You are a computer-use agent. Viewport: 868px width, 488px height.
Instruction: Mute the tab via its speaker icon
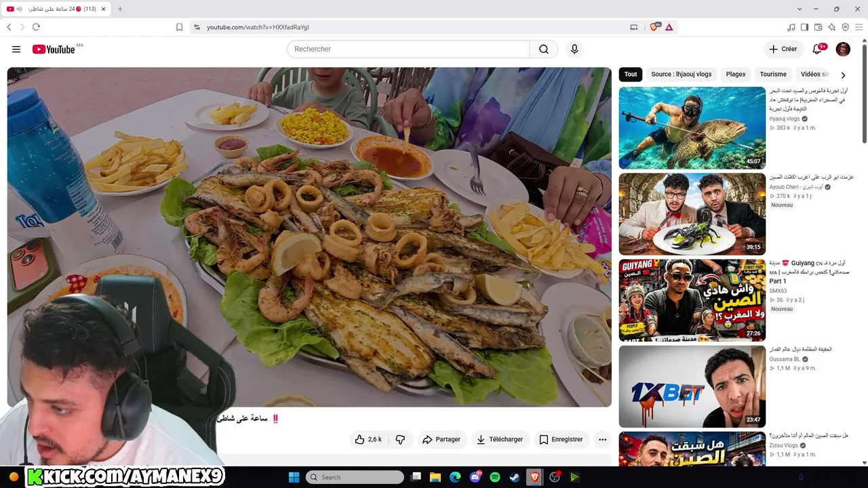point(19,9)
